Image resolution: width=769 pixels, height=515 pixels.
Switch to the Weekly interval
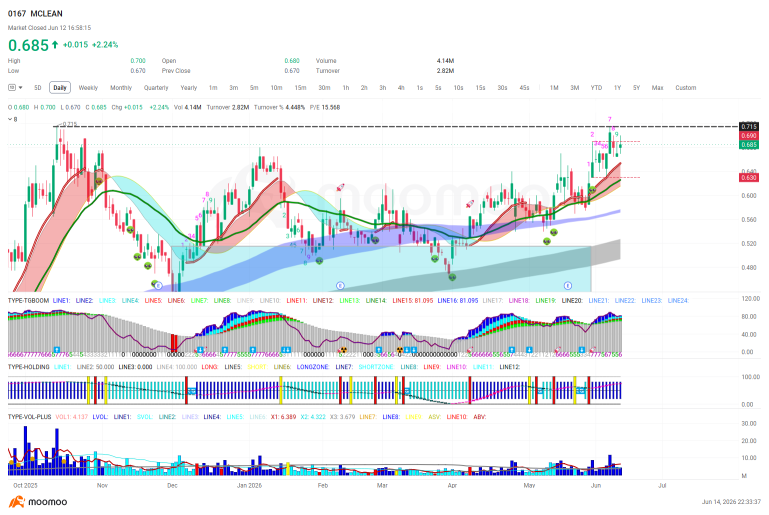(88, 88)
